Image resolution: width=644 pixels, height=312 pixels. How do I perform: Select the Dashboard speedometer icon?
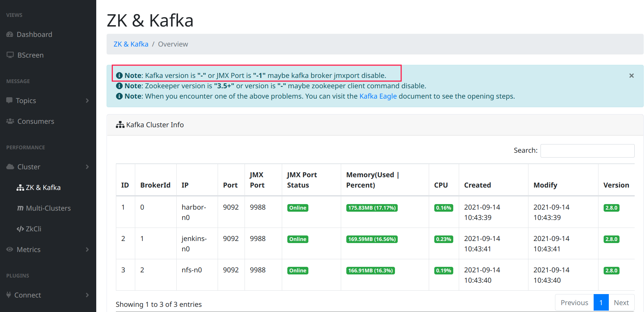tap(10, 34)
